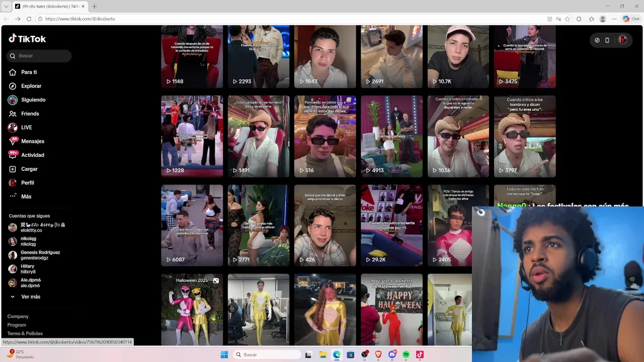644x362 pixels.
Task: Click Cargar to upload a video
Action: tap(24, 169)
